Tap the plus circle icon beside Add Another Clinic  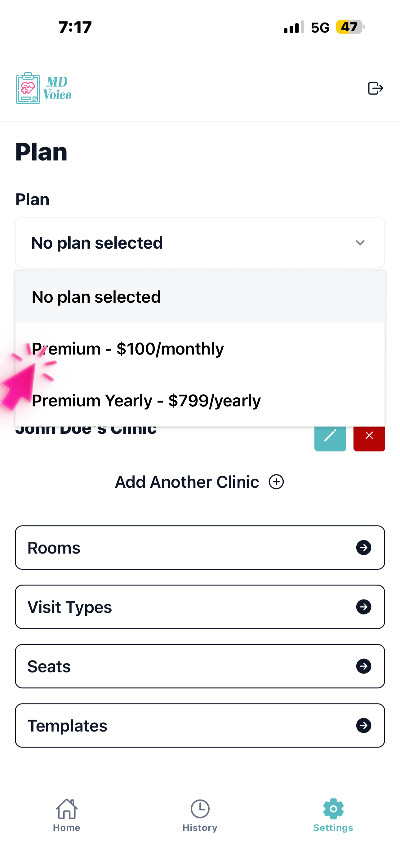[276, 482]
